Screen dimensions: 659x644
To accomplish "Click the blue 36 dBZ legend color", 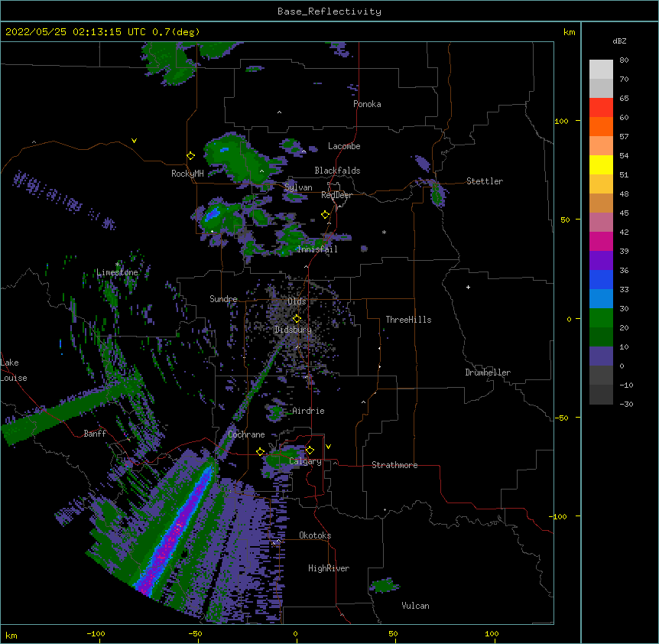I will [x=601, y=279].
